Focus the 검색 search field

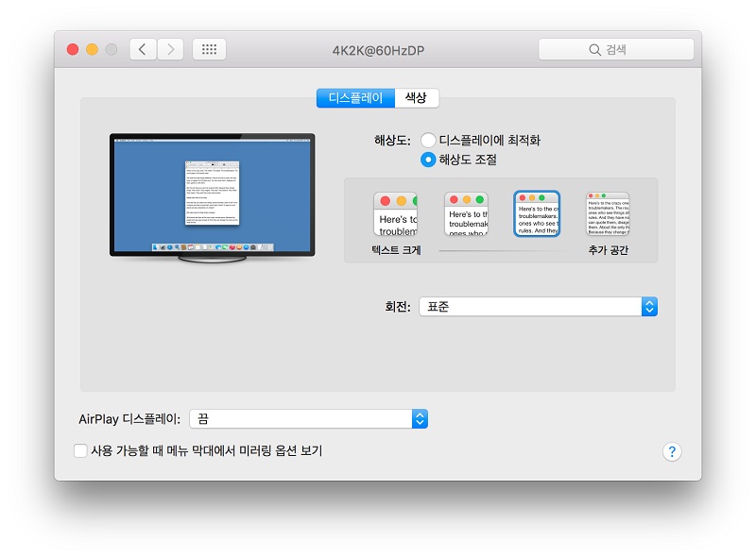(616, 49)
